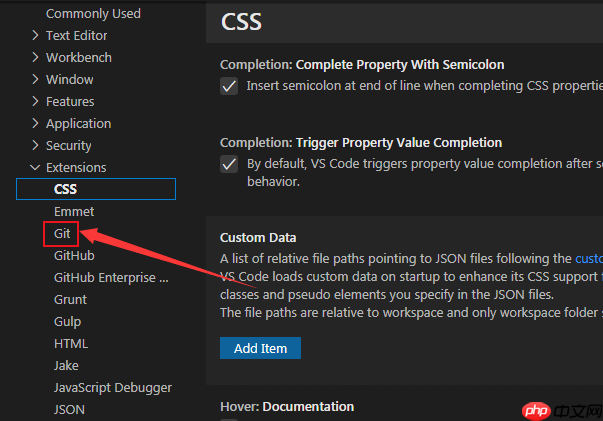Select the Emmet extension settings
Screen dimensions: 603x421
[74, 211]
